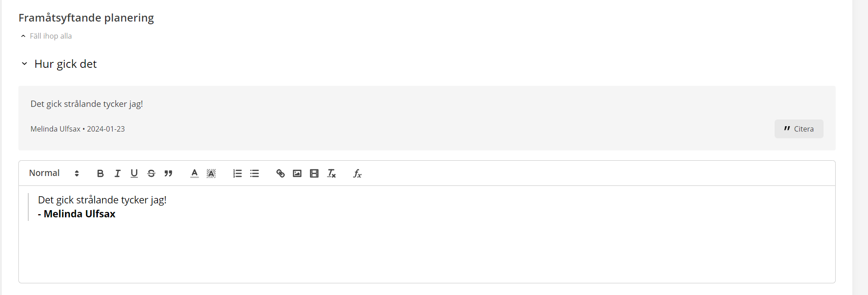Open text color picker

pos(194,173)
